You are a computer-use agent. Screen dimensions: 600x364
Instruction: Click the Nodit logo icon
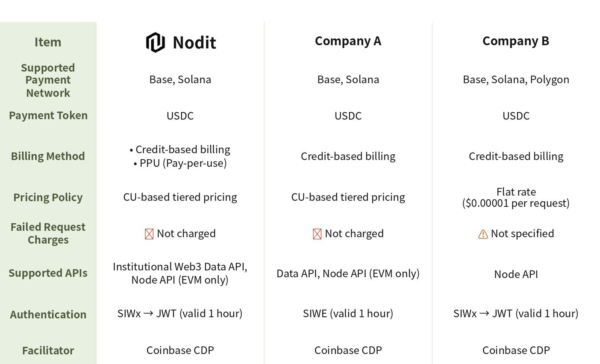155,42
